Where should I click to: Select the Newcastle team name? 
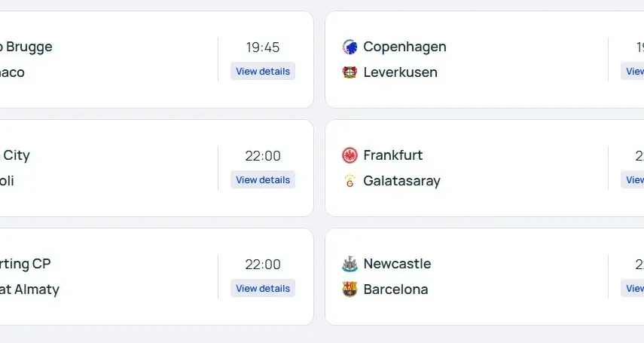click(x=397, y=264)
